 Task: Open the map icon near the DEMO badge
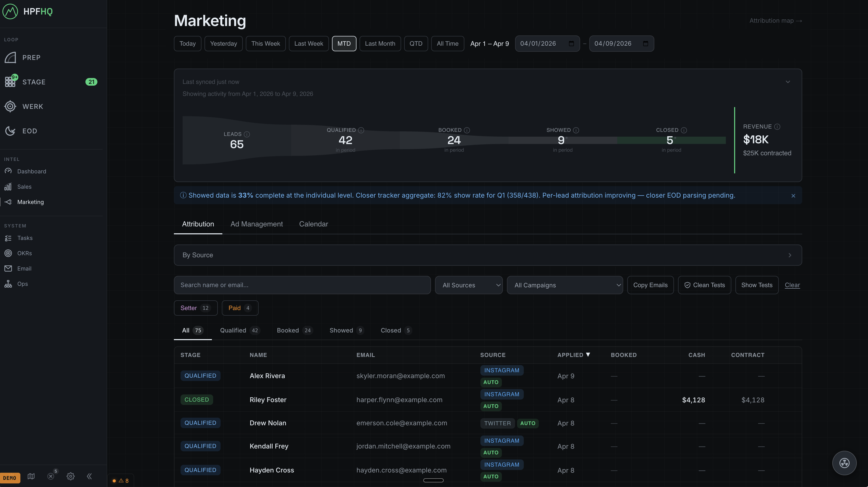(31, 476)
